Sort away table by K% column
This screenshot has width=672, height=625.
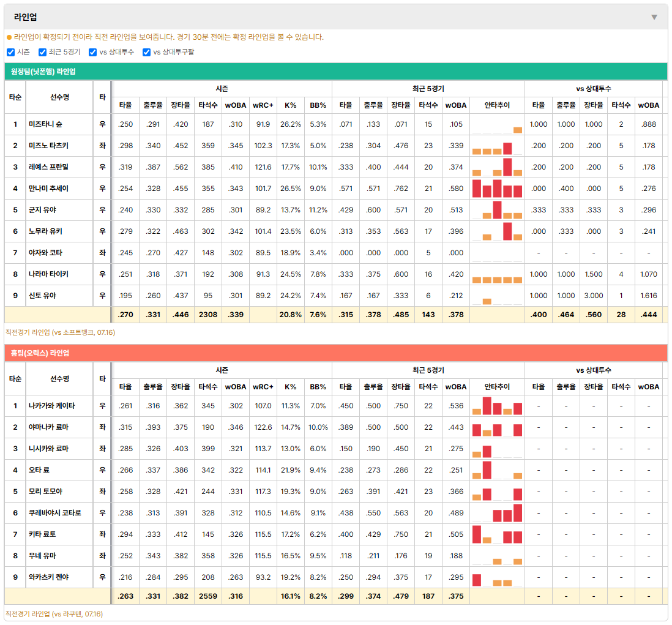click(x=290, y=105)
